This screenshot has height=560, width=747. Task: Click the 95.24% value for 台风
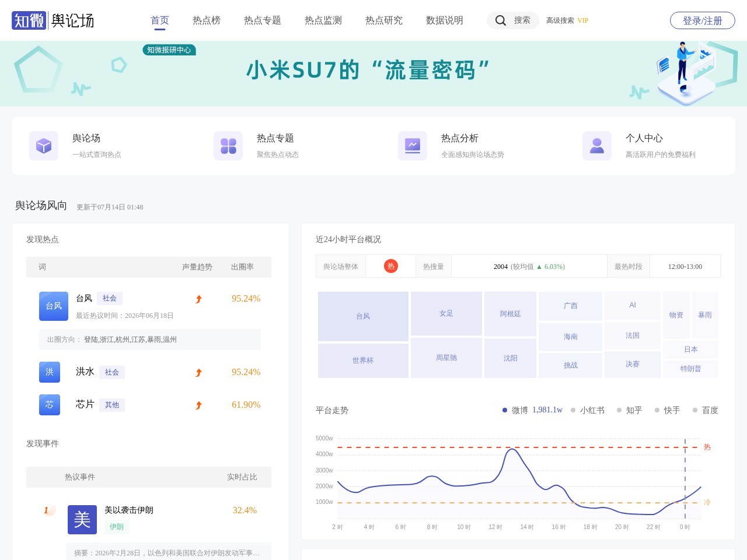pyautogui.click(x=246, y=299)
